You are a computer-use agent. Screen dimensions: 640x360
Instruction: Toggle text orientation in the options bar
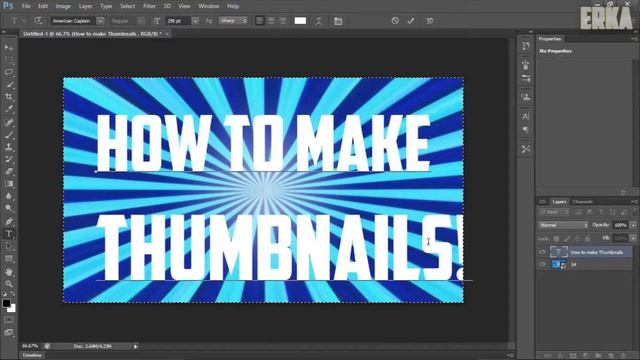(38, 20)
